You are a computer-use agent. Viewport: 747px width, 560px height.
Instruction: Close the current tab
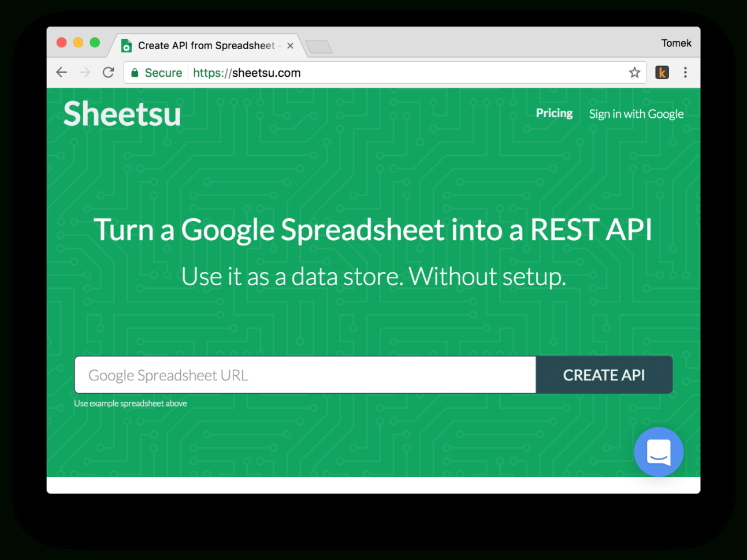[x=290, y=45]
